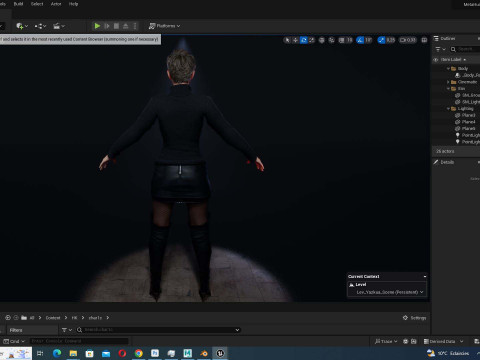Collapse the Lighting folder in Outliner
This screenshot has height=360, width=480.
[448, 109]
